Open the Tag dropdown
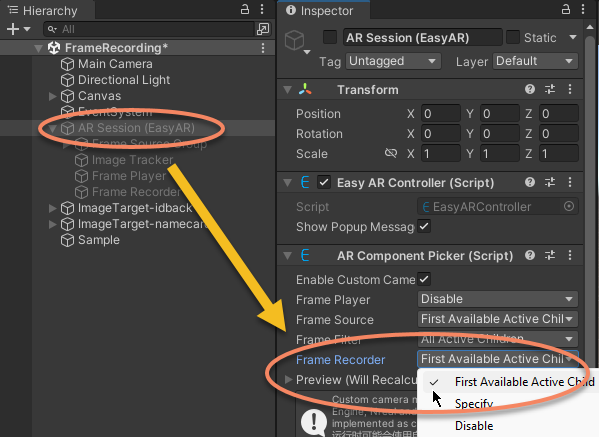This screenshot has height=437, width=599. (x=393, y=61)
